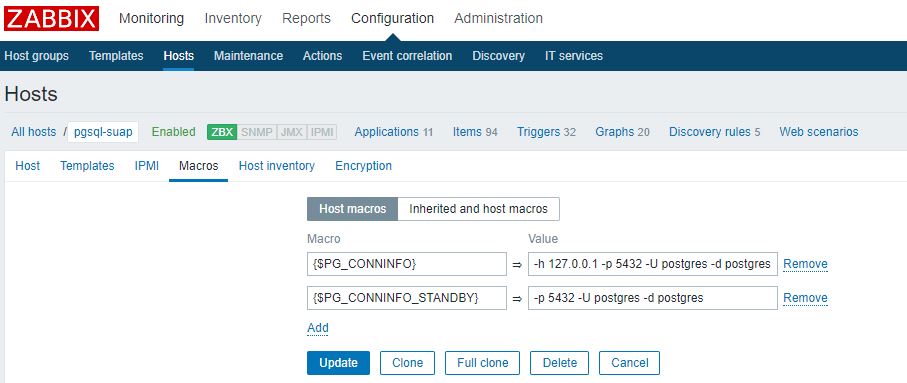This screenshot has width=907, height=383.
Task: Click the Delete button
Action: 559,363
